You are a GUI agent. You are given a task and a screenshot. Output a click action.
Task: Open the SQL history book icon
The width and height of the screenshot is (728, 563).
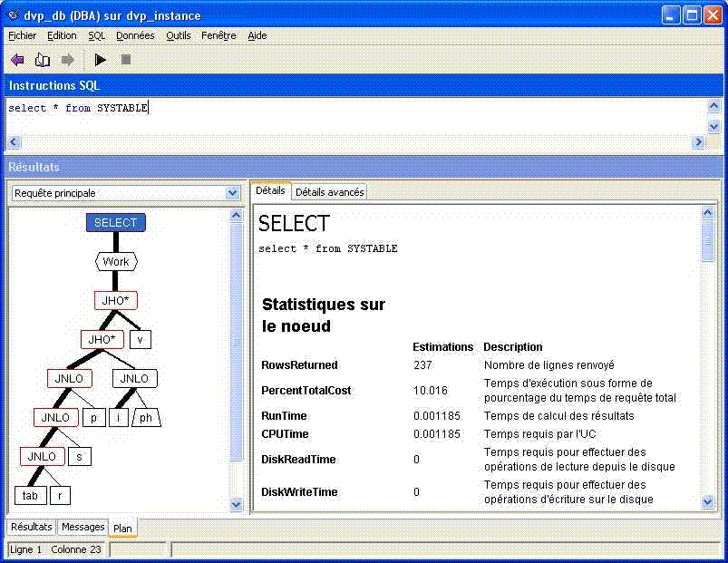(x=42, y=60)
